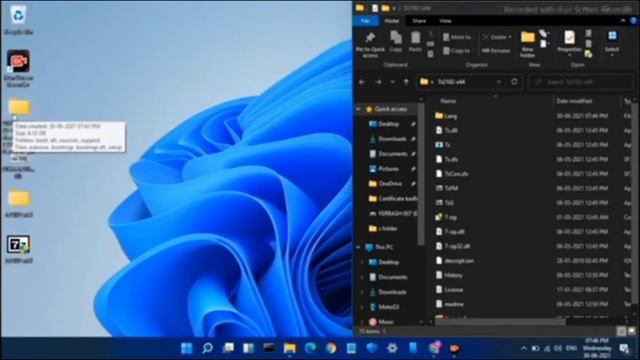The height and width of the screenshot is (360, 640).
Task: Open File Explorer from the taskbar
Action: pyautogui.click(x=290, y=348)
